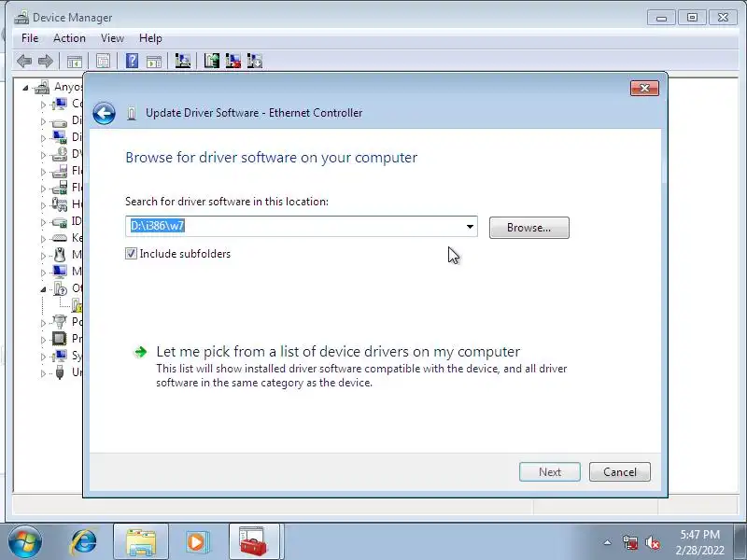
Task: Expand the Processors node triangle
Action: (x=43, y=340)
